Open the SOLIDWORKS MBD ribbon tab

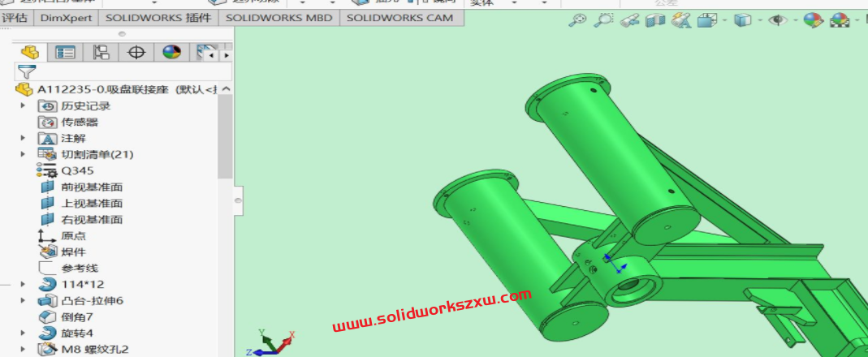coord(279,18)
